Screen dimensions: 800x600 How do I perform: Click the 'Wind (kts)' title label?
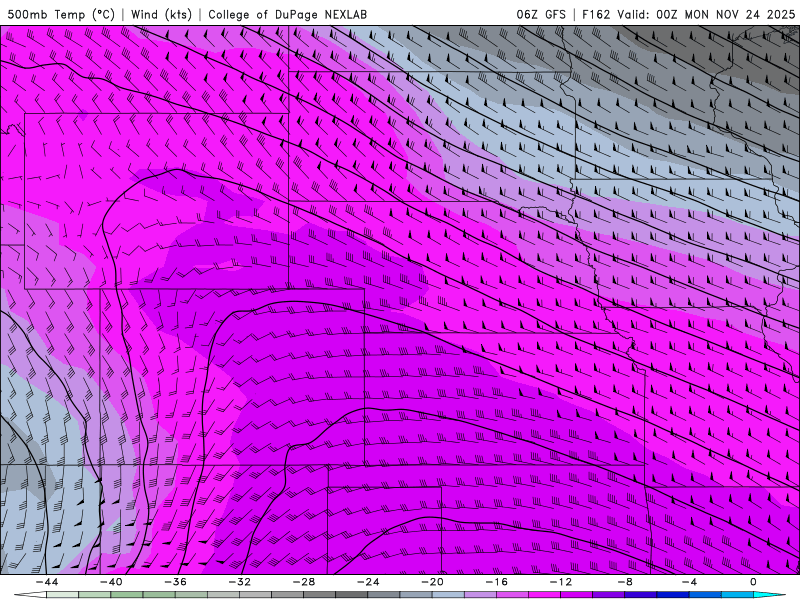(161, 15)
